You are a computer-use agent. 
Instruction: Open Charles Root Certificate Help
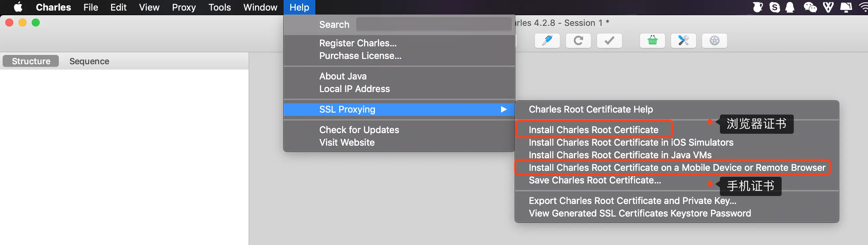coord(677,109)
